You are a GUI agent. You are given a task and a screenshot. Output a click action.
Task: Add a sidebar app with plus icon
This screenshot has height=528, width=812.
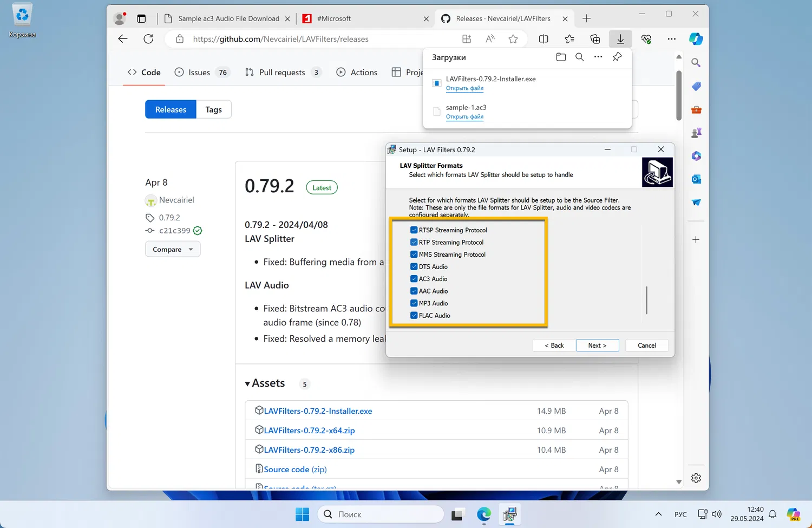click(x=696, y=239)
